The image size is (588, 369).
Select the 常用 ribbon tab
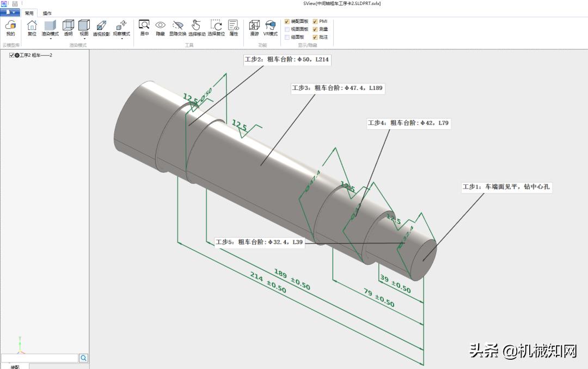(29, 13)
